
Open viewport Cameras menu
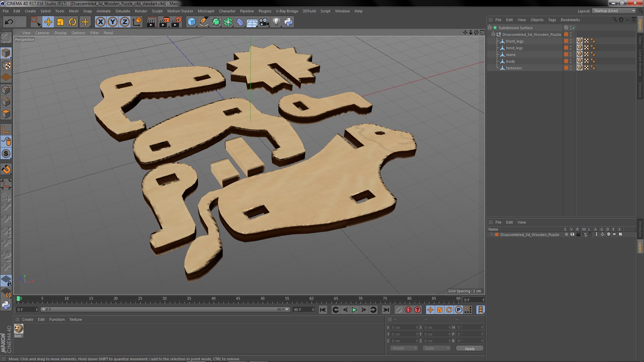pos(42,33)
